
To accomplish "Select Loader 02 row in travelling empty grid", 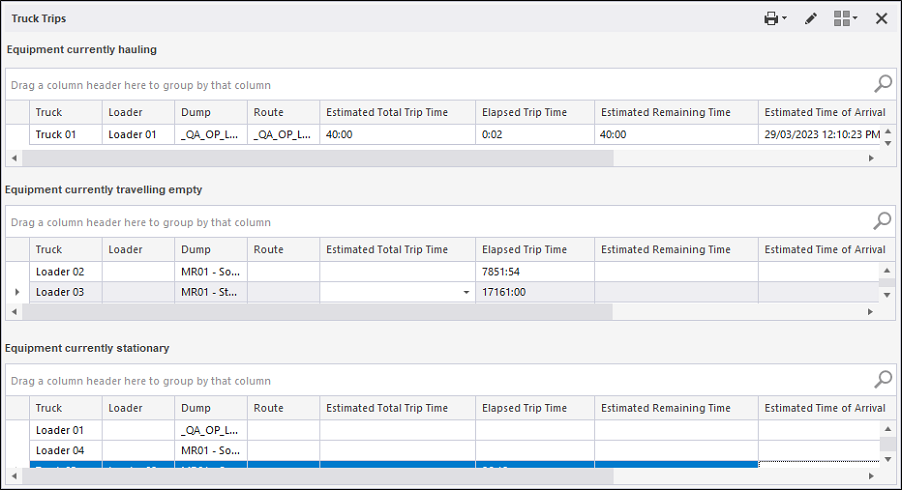I will click(453, 271).
